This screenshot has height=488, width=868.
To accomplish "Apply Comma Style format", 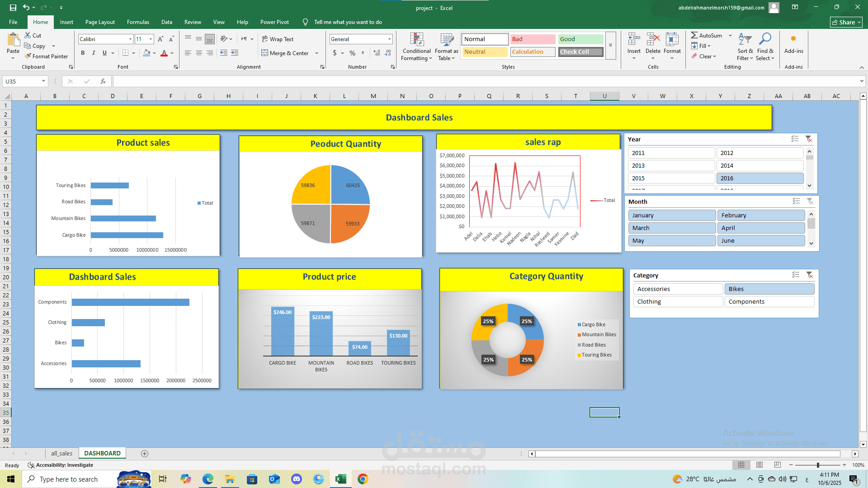I will [x=363, y=53].
